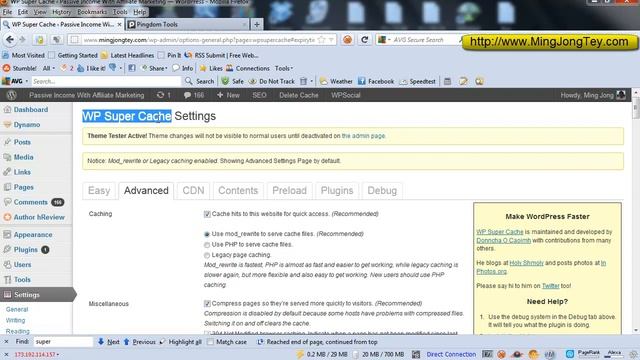The image size is (640, 360).
Task: Select Use PHP to serve cache files
Action: pyautogui.click(x=207, y=245)
